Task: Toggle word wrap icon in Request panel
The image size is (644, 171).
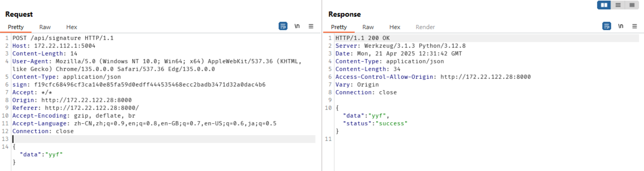Action: [283, 26]
